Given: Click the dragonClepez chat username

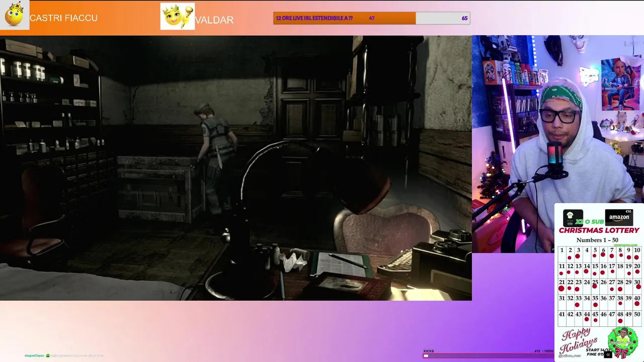Looking at the screenshot, I should 34,355.
